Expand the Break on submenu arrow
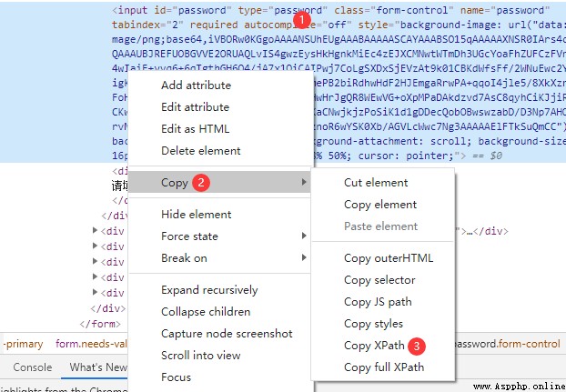 304,257
